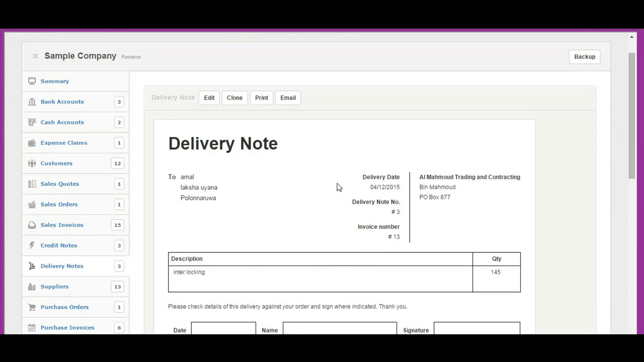Screen dimensions: 644x362
Task: Click the Bank Accounts count badge 3
Action: pos(119,102)
